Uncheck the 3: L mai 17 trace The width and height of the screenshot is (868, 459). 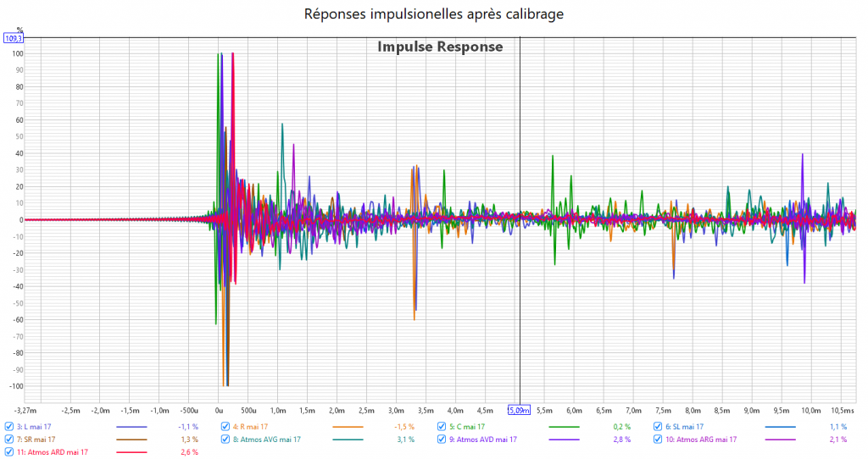point(9,427)
